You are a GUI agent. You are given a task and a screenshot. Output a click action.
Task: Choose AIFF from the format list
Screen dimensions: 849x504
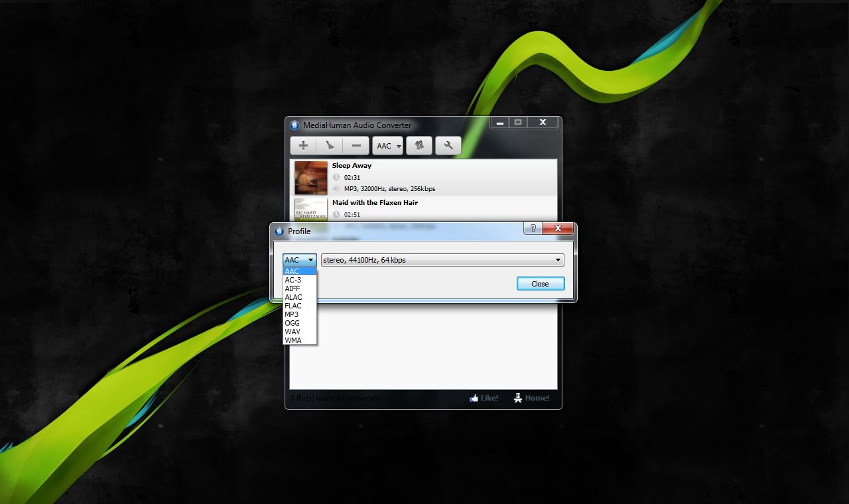(300, 288)
